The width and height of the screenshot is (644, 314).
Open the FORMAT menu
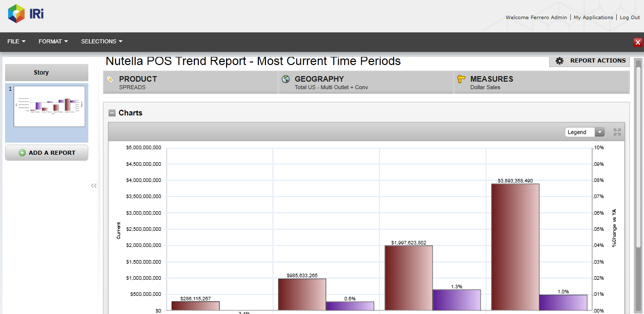(53, 41)
